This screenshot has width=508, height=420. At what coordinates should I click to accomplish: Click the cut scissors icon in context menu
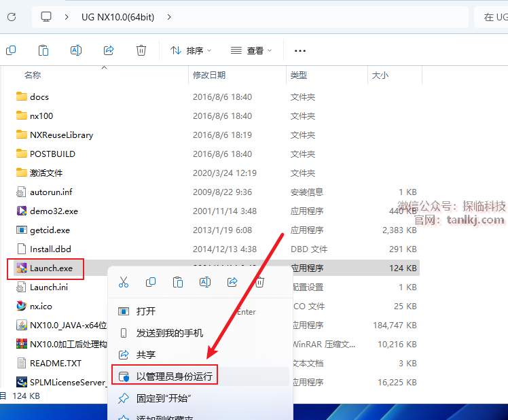point(124,282)
